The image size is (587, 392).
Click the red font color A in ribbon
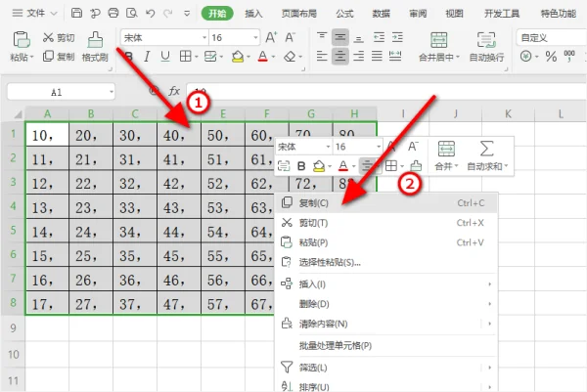263,57
